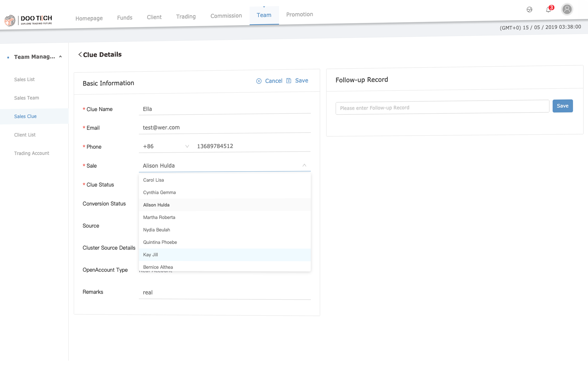Switch to the Commission tab
The height and width of the screenshot is (366, 588).
226,16
